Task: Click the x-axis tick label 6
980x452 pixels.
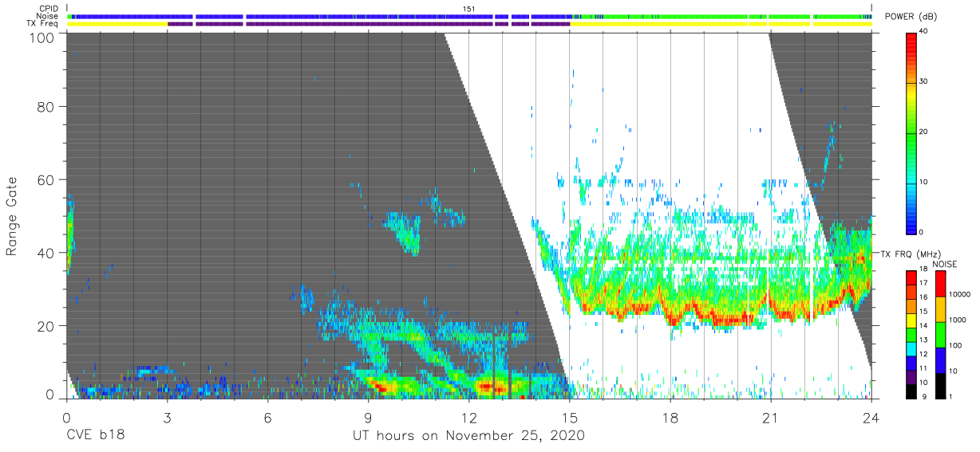Action: (267, 417)
